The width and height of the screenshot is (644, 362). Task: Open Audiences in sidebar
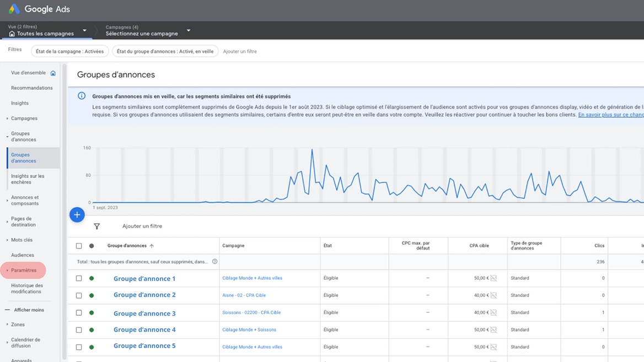(x=23, y=255)
